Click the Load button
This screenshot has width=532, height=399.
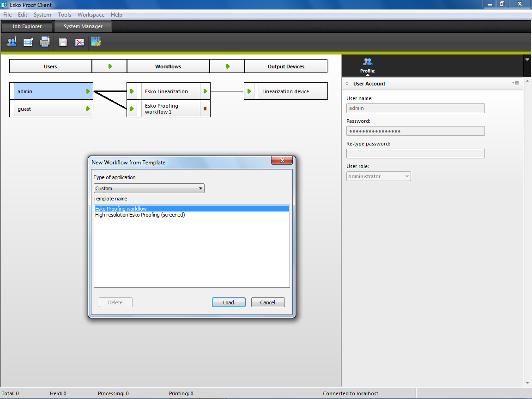tap(229, 302)
